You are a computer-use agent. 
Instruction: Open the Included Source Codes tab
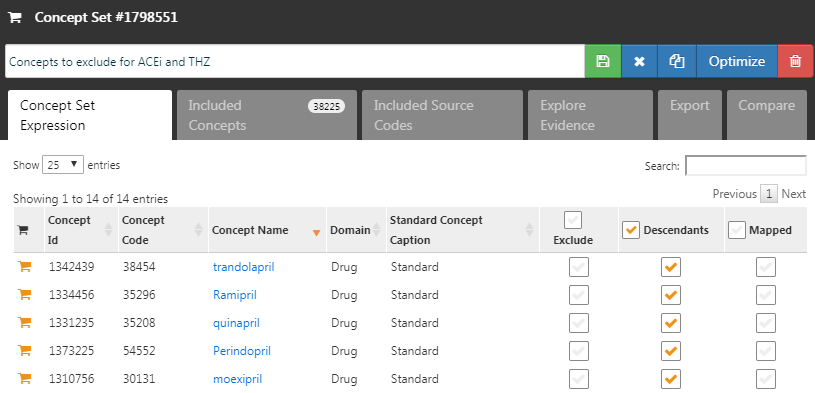[442, 115]
